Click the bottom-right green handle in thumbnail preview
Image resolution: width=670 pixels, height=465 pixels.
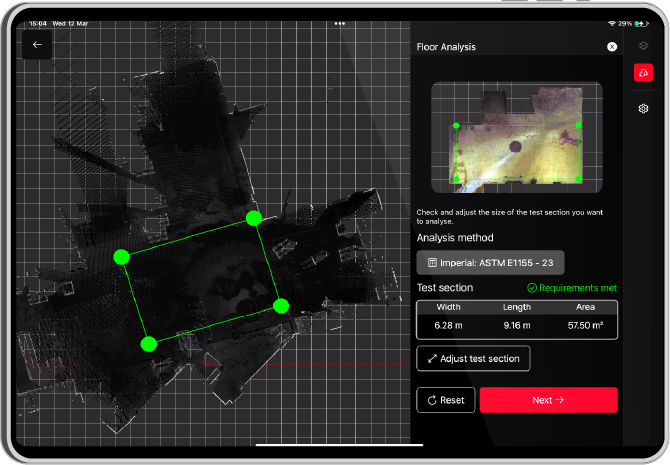click(x=579, y=179)
